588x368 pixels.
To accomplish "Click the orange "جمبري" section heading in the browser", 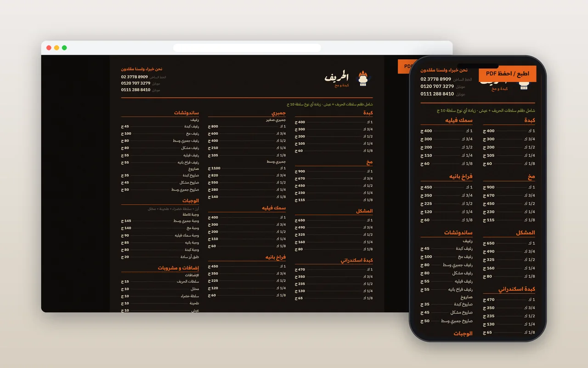I will (278, 113).
